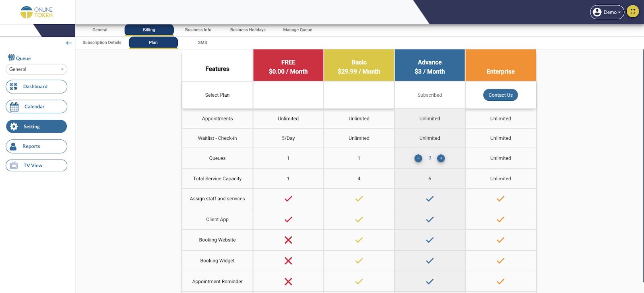Click Advance plan service capacity 6
Image resolution: width=644 pixels, height=293 pixels.
430,179
